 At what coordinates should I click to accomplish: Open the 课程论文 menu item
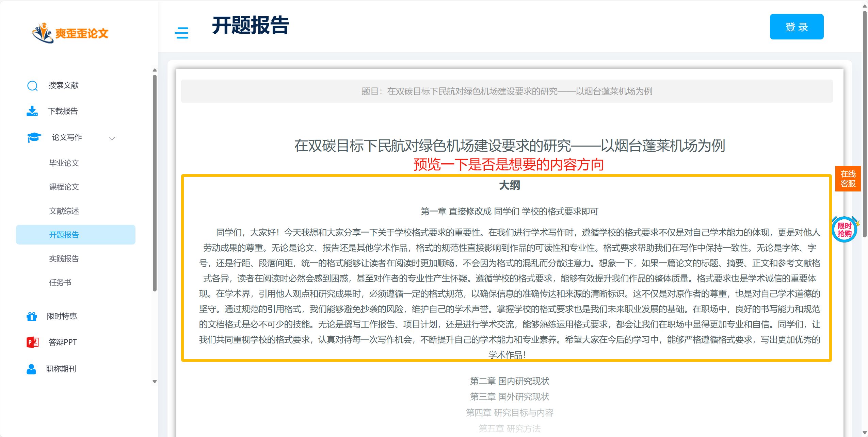[64, 187]
